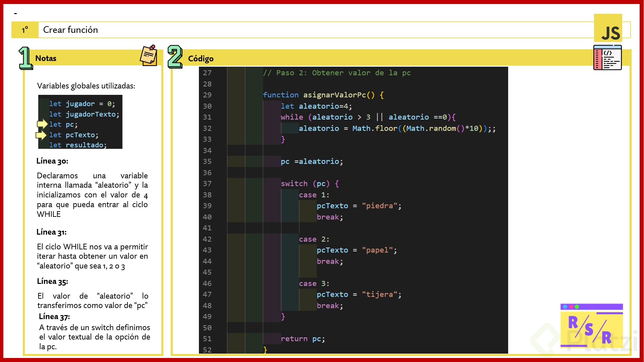
Task: Click the 'Línea 37:' heading
Action: [x=54, y=317]
